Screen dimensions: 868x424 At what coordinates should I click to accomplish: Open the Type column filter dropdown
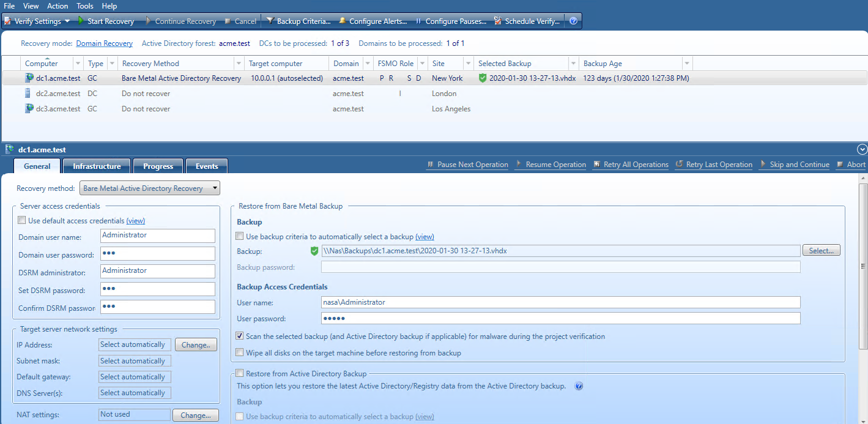(x=112, y=64)
